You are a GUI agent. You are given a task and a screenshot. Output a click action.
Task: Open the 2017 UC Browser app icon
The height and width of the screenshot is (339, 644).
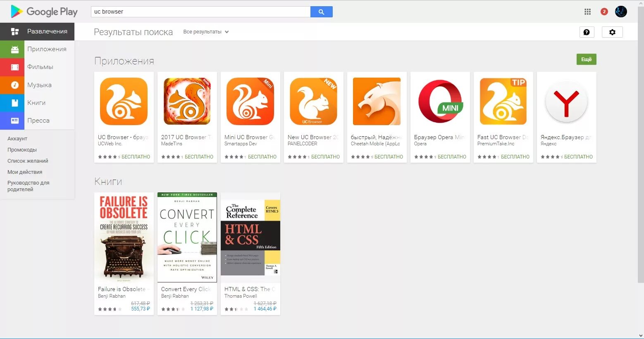[187, 101]
